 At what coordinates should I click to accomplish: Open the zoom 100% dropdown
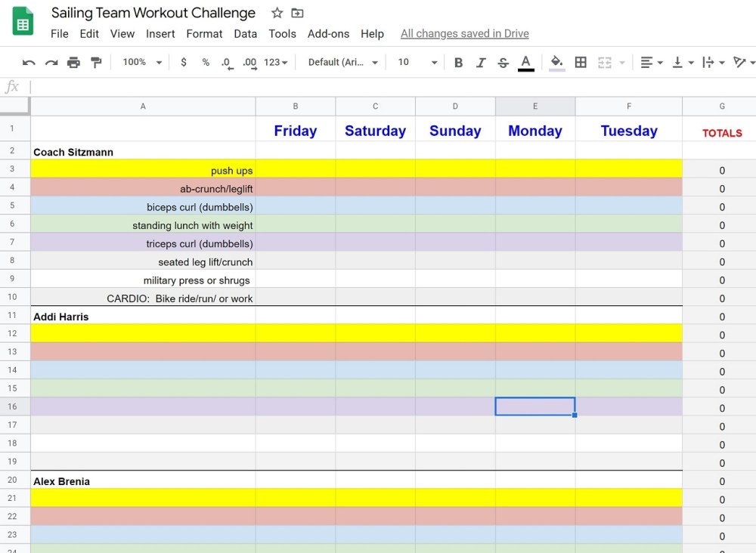(x=141, y=63)
